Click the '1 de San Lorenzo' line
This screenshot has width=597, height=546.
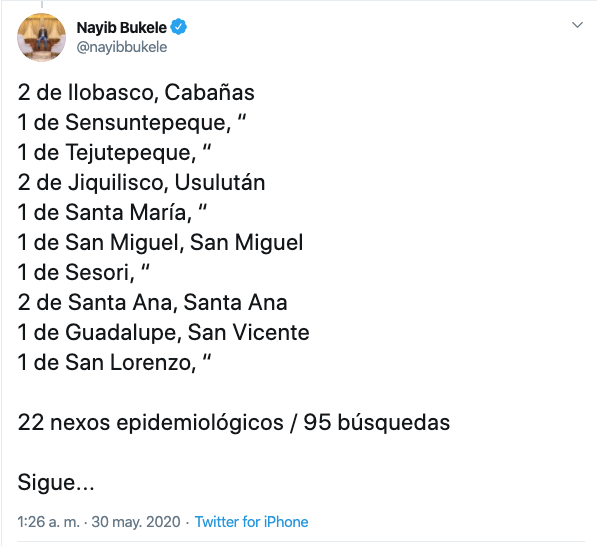click(114, 362)
